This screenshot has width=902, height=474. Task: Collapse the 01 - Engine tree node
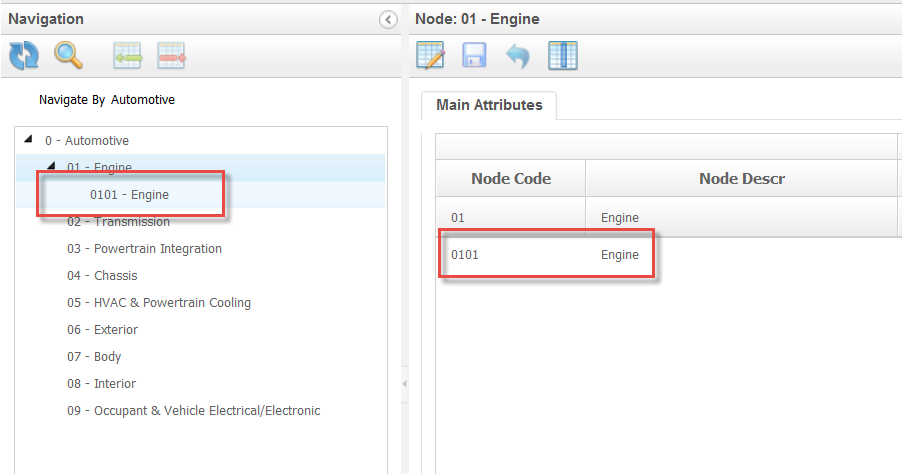pyautogui.click(x=51, y=166)
